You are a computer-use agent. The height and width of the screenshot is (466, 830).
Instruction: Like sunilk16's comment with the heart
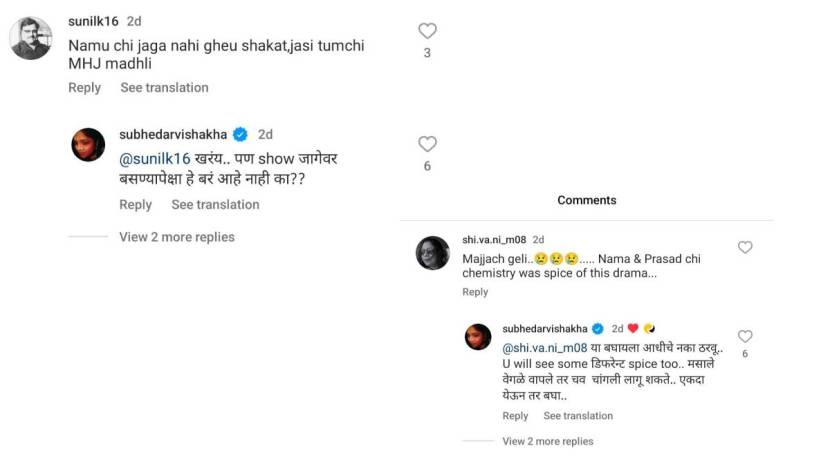[427, 31]
